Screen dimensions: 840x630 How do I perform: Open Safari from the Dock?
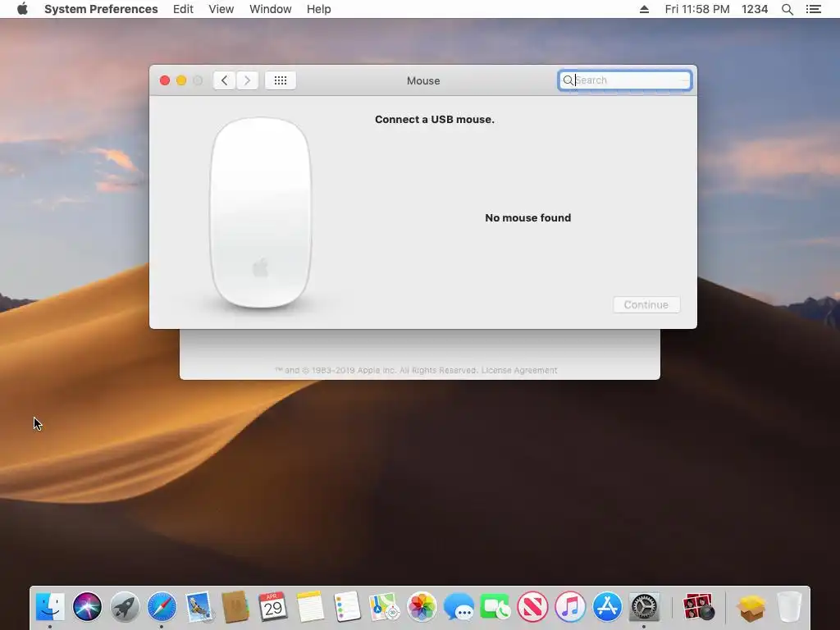click(x=162, y=607)
